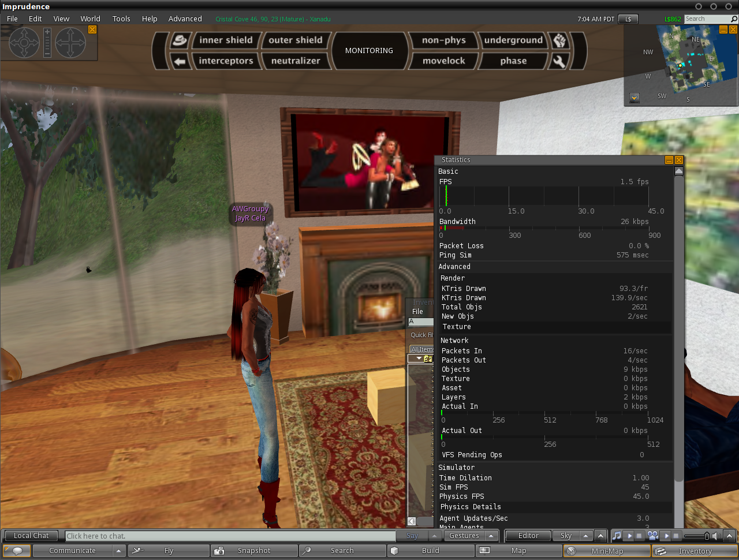Click the camera zoom slider
The image size is (739, 560).
[x=47, y=43]
